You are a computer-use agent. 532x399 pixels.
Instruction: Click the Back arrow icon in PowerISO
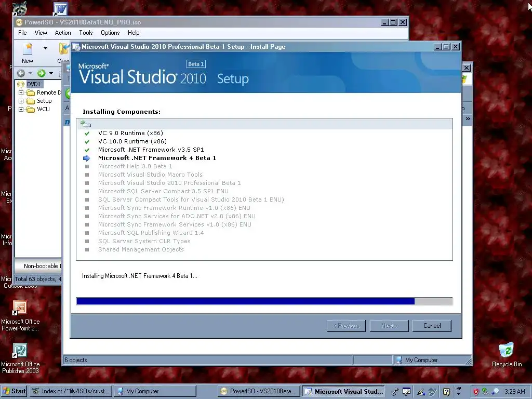click(21, 73)
